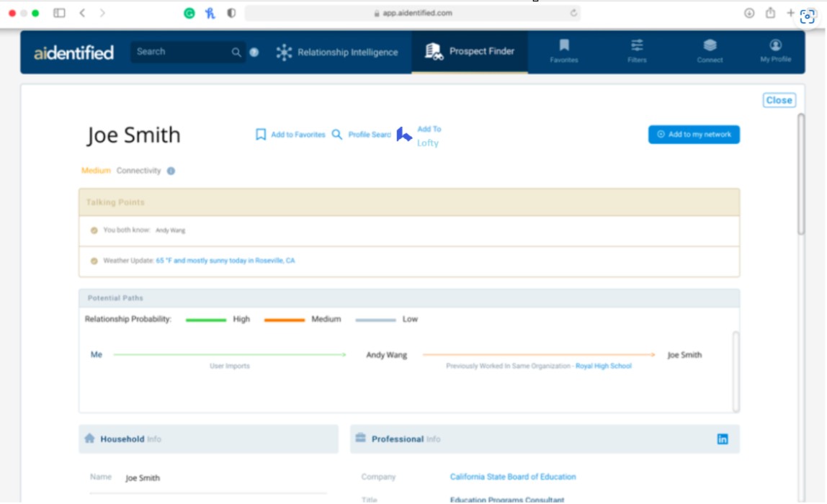Viewport: 827px width, 504px height.
Task: Open the Royal High School link
Action: pos(603,366)
